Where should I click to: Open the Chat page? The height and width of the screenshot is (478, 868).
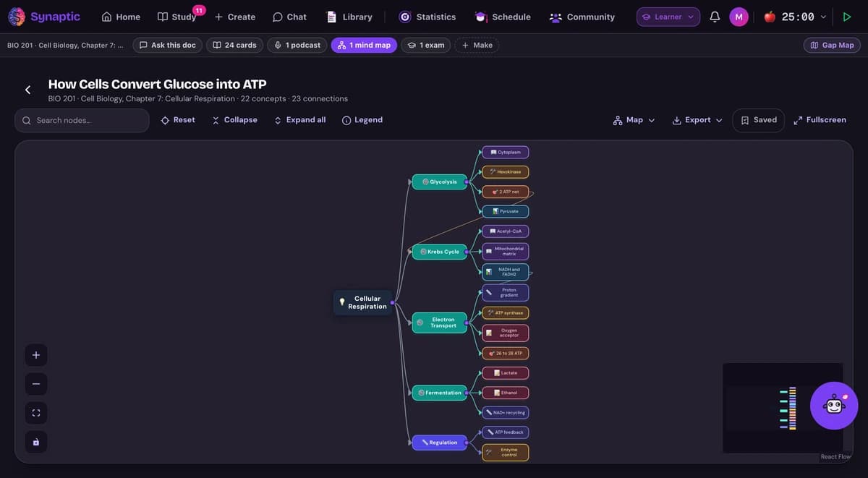(289, 17)
